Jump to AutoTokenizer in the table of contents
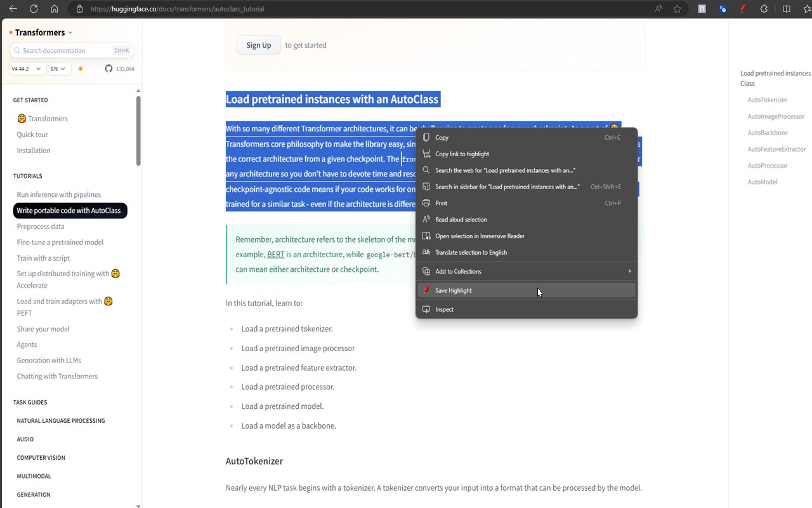The width and height of the screenshot is (812, 508). click(x=768, y=100)
